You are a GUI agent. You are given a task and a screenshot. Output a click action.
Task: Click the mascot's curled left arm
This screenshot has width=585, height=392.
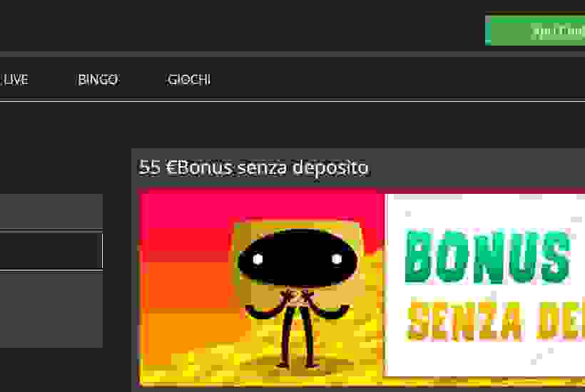(x=264, y=309)
